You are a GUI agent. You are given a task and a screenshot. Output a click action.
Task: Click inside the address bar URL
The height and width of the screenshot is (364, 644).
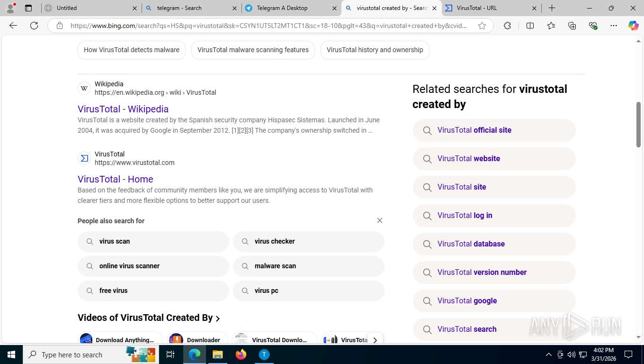[268, 26]
